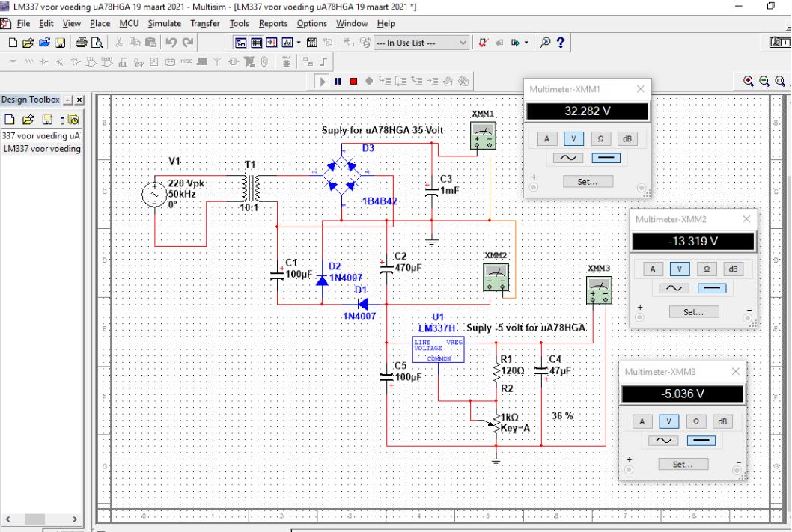The width and height of the screenshot is (792, 532).
Task: Select the A (ammeter) mode on Multimeter-XMM3
Action: point(642,421)
